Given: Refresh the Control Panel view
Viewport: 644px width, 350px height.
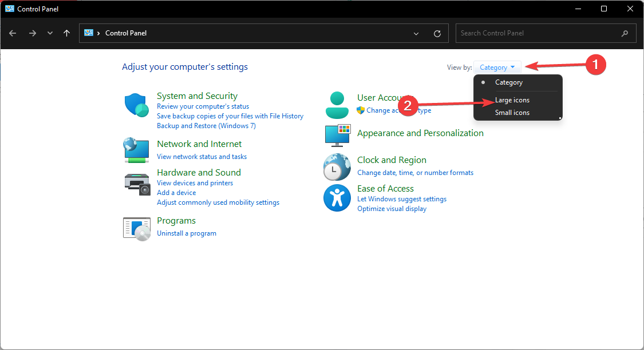Looking at the screenshot, I should click(x=437, y=34).
